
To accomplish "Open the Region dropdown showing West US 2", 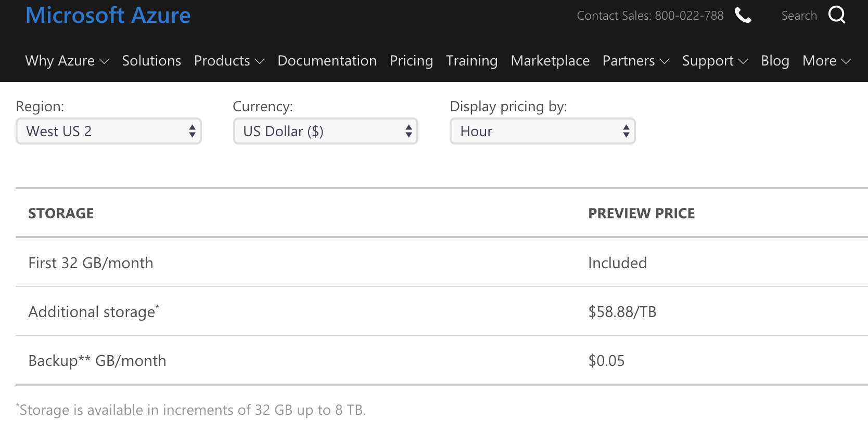I will pos(109,131).
